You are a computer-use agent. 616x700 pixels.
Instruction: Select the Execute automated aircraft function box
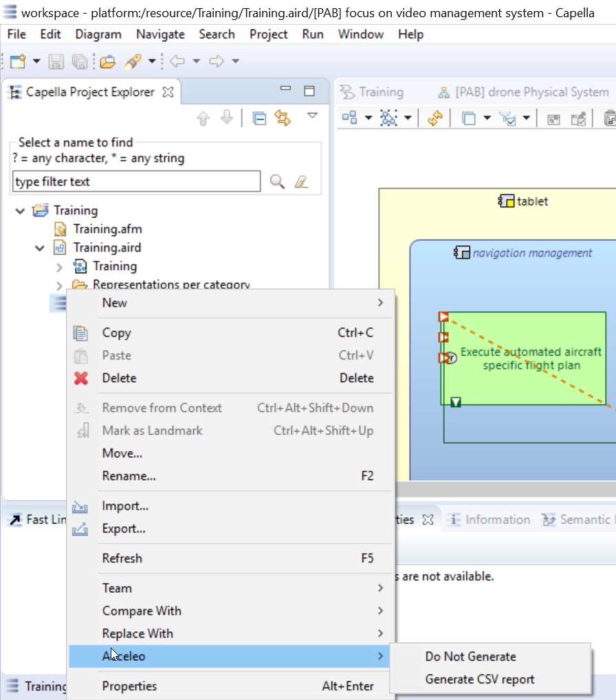click(523, 359)
